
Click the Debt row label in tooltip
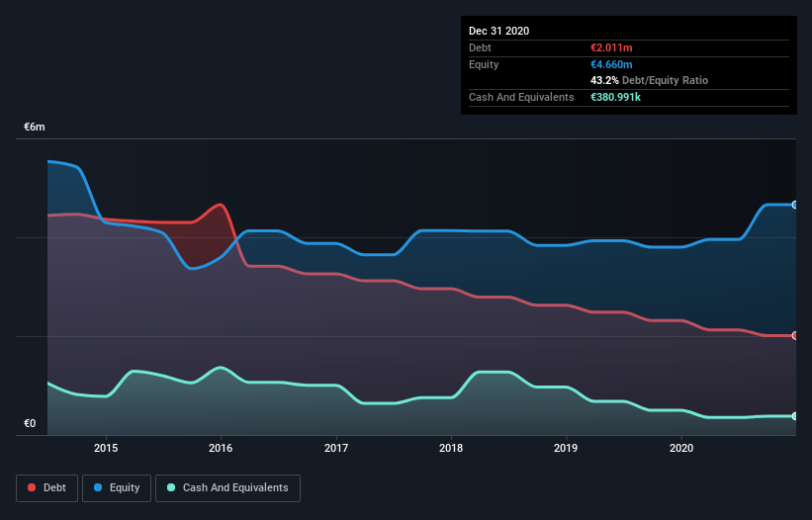click(x=480, y=48)
